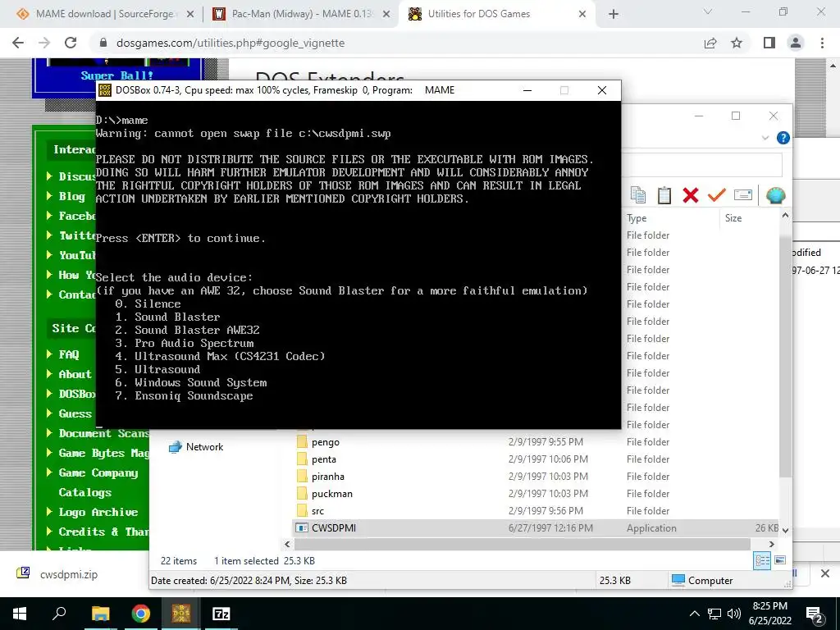
Task: Switch to details view icon in status bar
Action: (x=762, y=561)
